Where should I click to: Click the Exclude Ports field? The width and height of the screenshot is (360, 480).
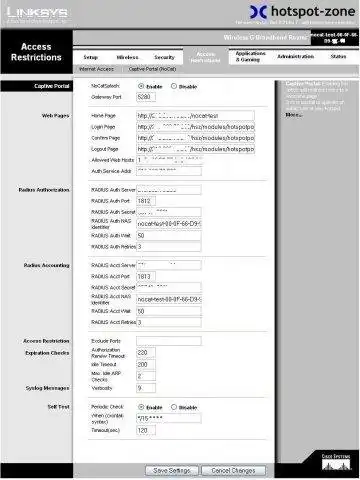[x=169, y=341]
